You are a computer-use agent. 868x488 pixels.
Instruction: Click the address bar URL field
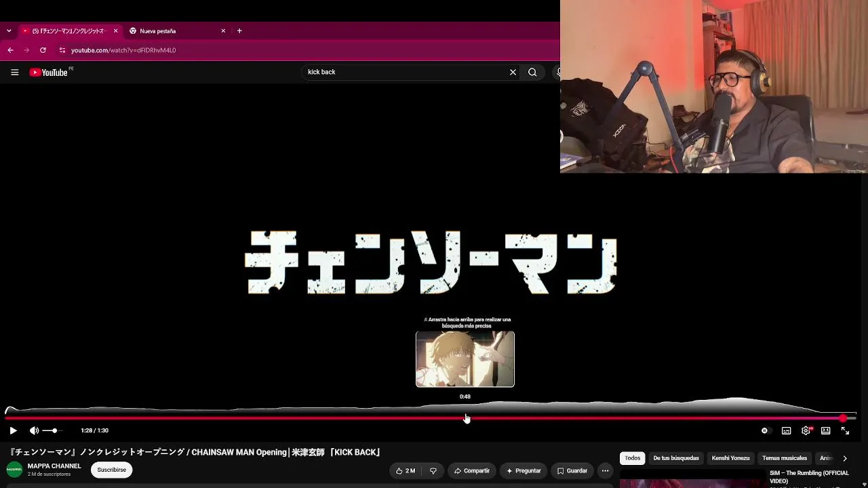point(305,50)
